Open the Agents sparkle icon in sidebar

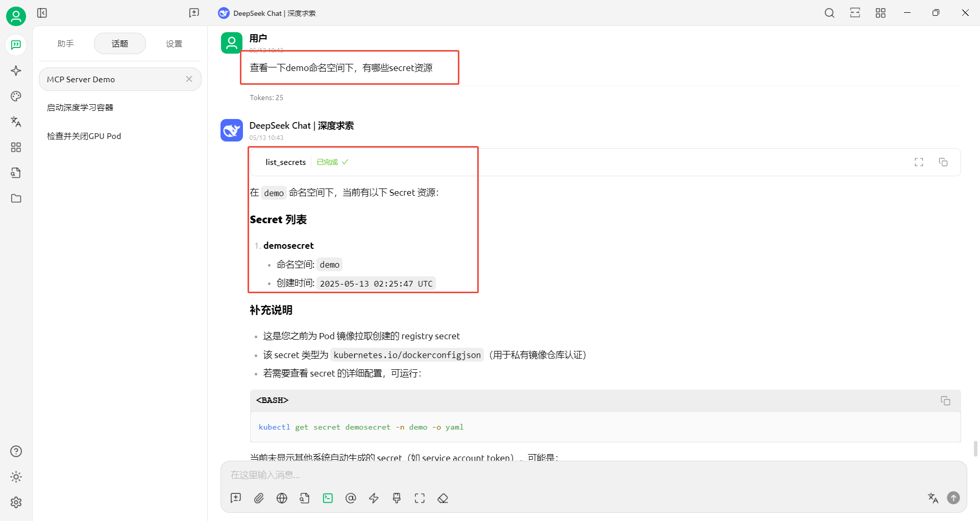[16, 70]
